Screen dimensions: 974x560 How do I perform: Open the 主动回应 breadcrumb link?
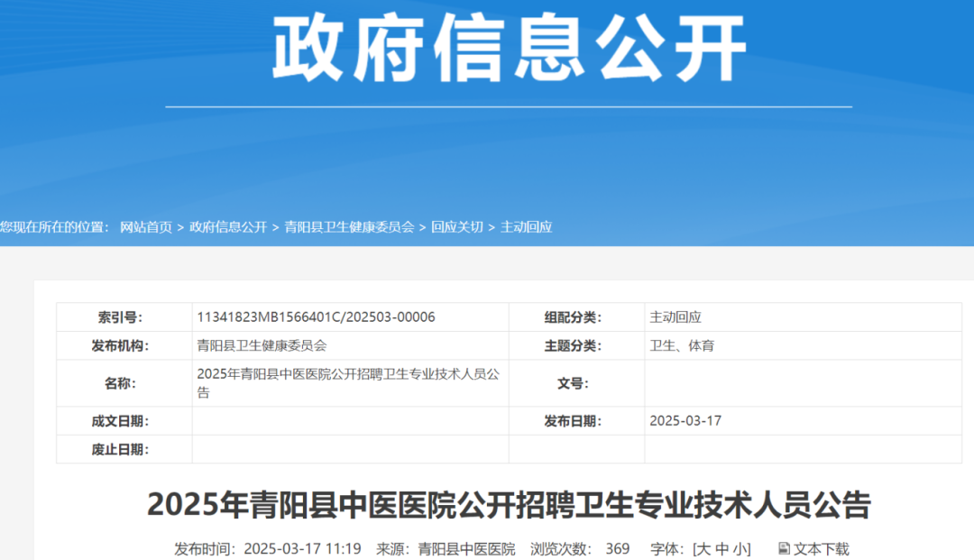[x=526, y=227]
